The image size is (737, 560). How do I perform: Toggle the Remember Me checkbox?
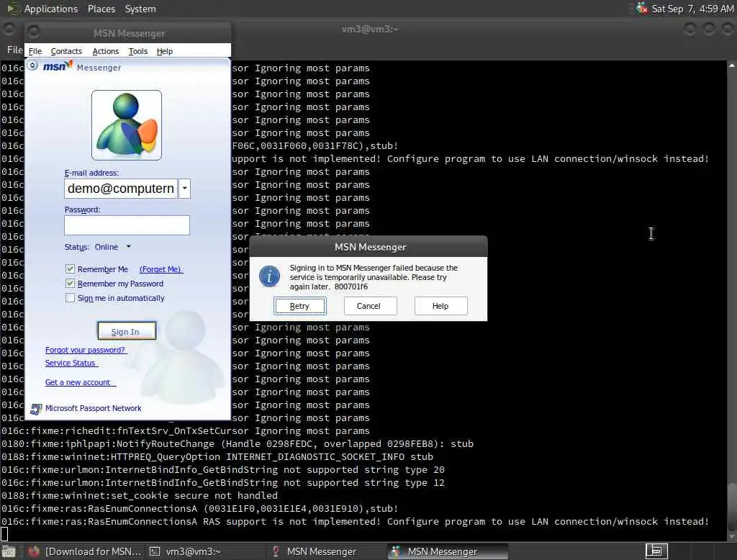(x=70, y=269)
